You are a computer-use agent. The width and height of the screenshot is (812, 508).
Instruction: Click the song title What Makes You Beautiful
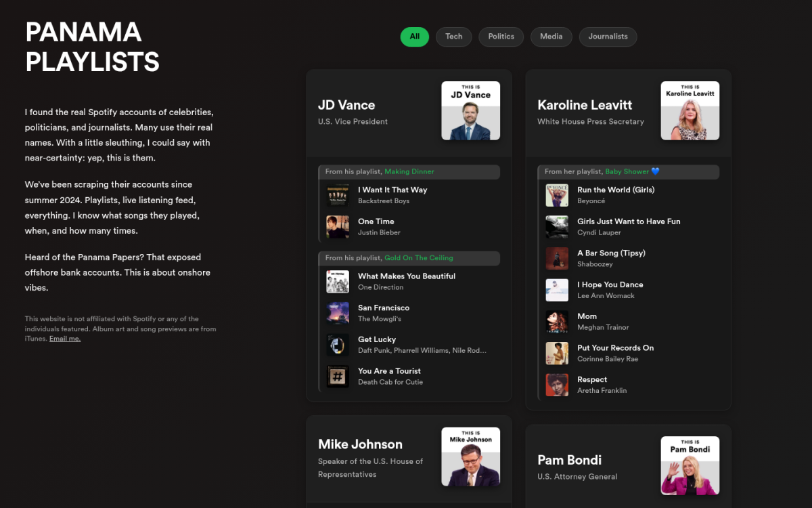(x=407, y=276)
